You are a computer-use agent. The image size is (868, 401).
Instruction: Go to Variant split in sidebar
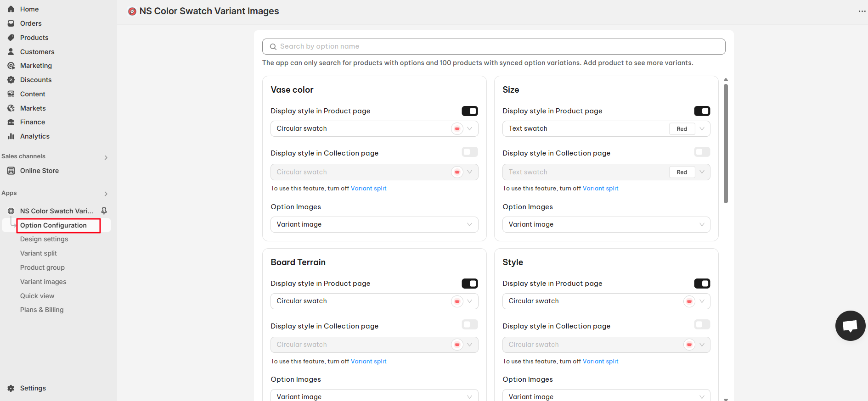[39, 253]
